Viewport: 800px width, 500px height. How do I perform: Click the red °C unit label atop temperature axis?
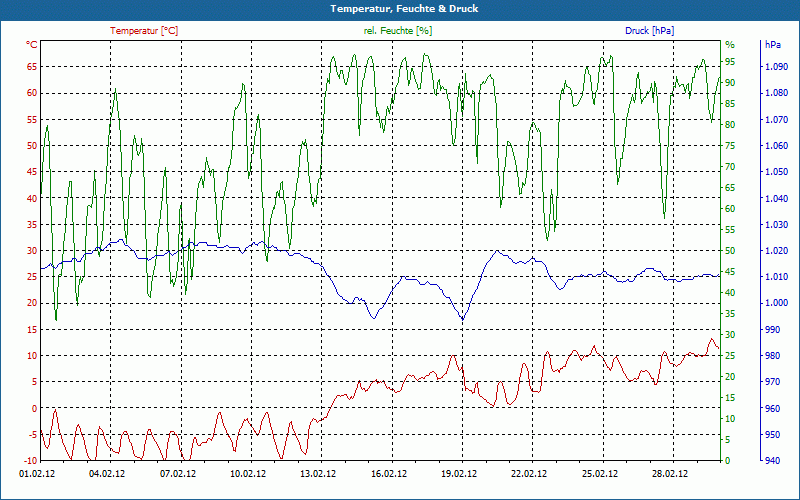(32, 45)
